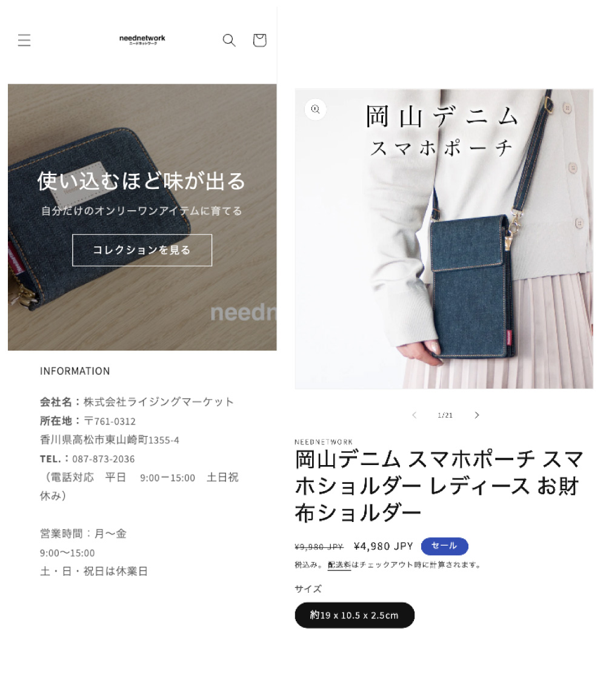Open the 配送料 shipping link

click(x=339, y=565)
